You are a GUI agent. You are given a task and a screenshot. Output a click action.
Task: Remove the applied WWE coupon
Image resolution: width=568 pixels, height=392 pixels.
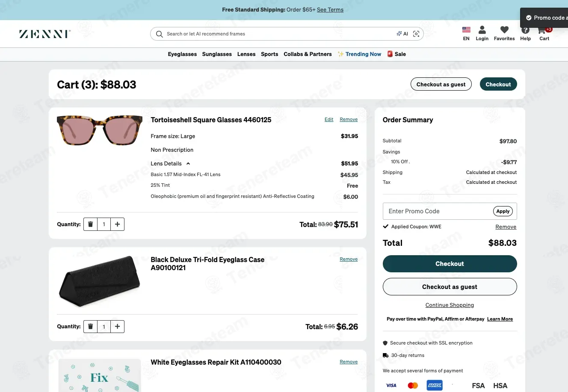click(506, 227)
